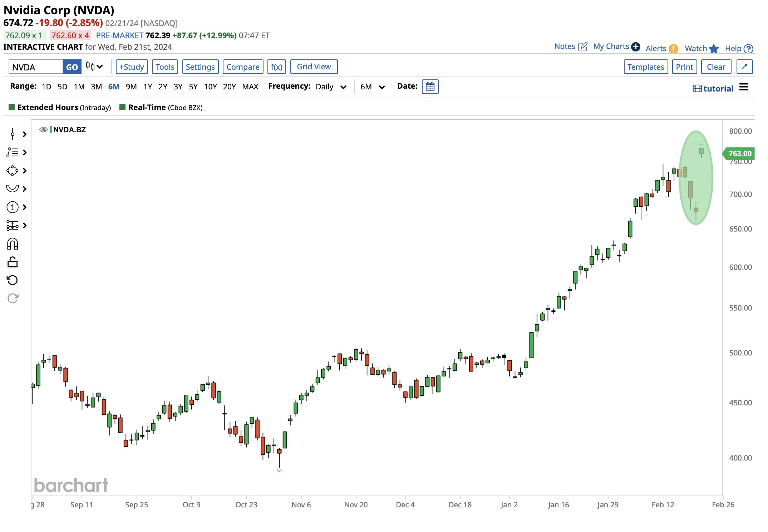The width and height of the screenshot is (768, 532).
Task: Click the tutorial video icon
Action: pos(697,89)
